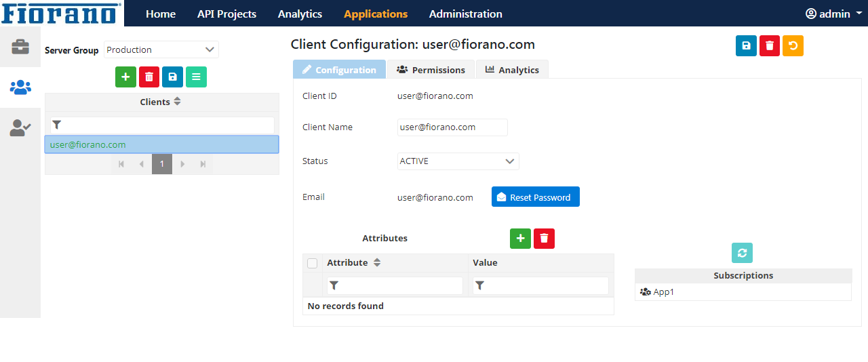The image size is (868, 362).
Task: Click teal list icon above Clients table
Action: click(x=196, y=77)
